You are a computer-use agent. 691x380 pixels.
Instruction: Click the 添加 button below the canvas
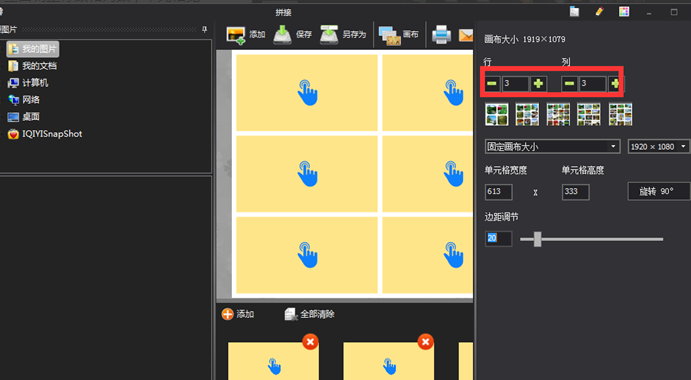(x=238, y=314)
